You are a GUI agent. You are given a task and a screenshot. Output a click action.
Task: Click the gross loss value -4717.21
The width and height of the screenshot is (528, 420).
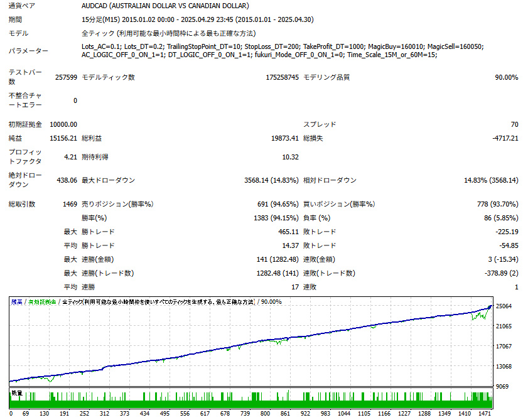pos(505,138)
